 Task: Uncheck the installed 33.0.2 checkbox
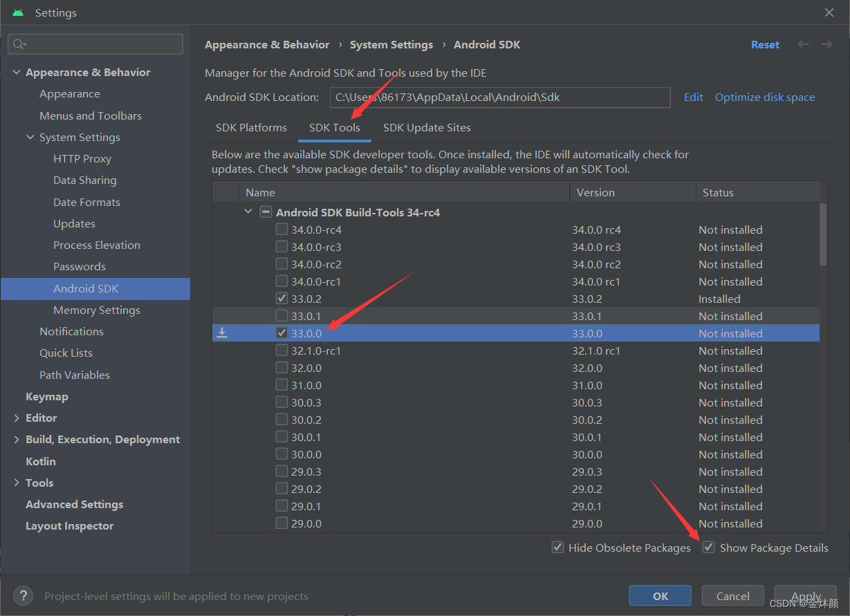(281, 298)
